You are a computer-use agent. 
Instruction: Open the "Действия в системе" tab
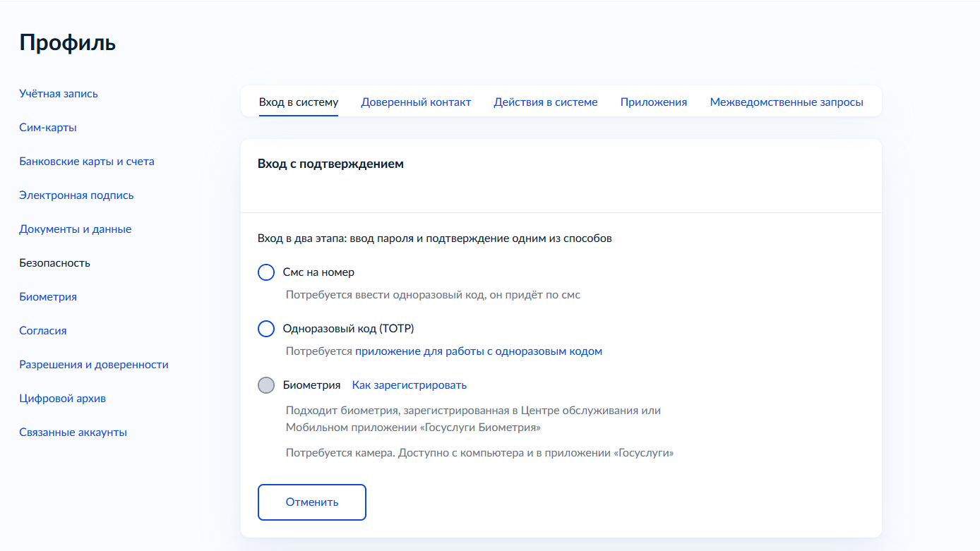click(546, 102)
